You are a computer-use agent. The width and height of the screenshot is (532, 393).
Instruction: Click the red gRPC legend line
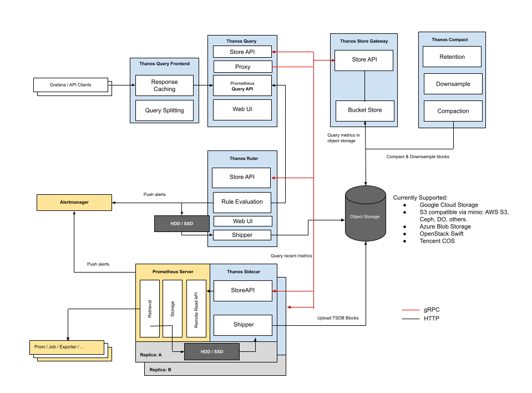(x=411, y=310)
